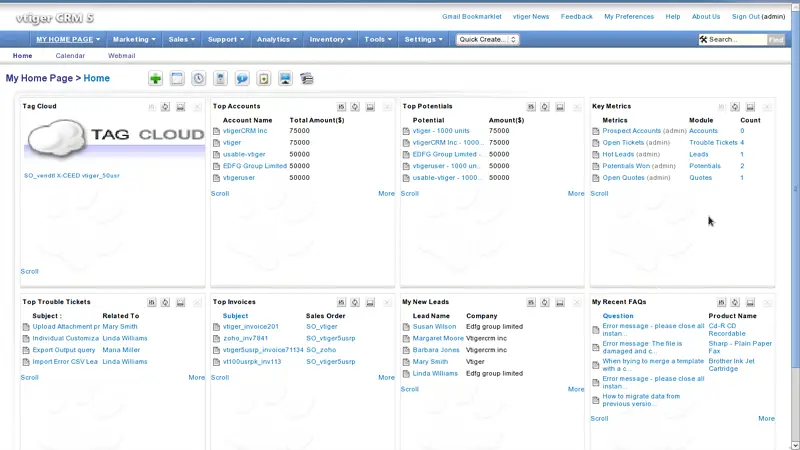
Task: Open the Help link
Action: coord(672,16)
